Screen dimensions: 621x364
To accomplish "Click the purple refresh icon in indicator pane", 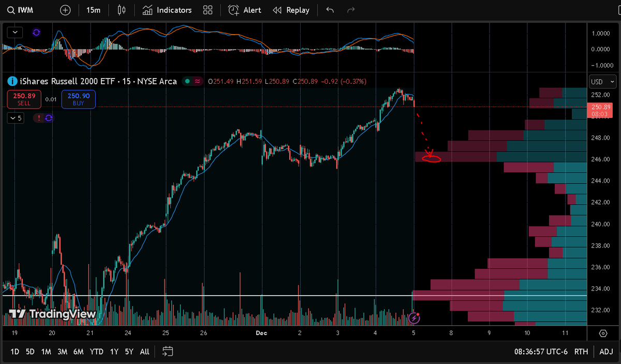I will [36, 32].
